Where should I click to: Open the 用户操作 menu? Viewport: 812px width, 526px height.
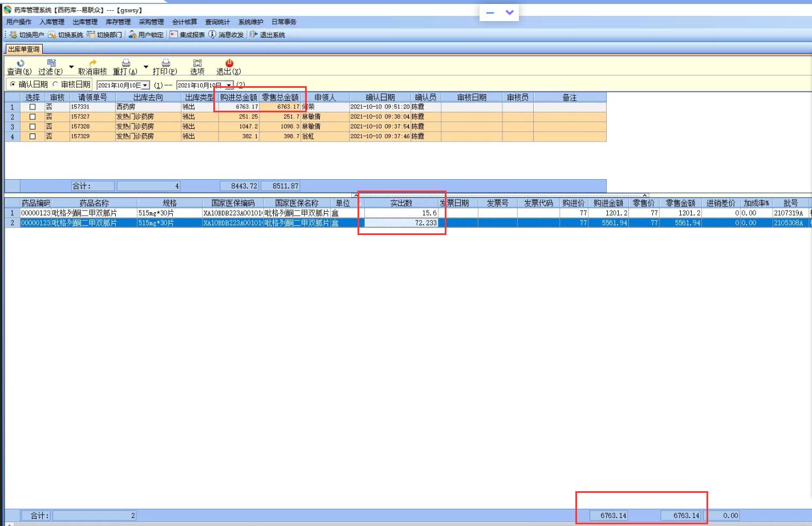(19, 22)
